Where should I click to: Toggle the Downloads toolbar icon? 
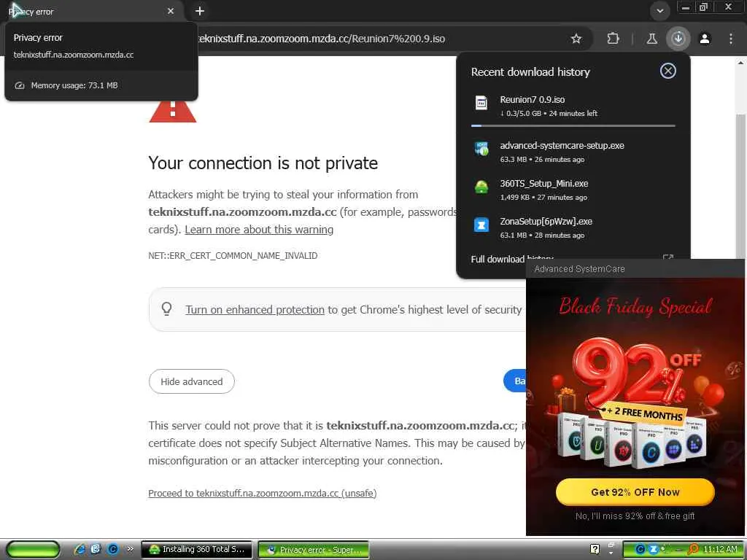tap(678, 38)
